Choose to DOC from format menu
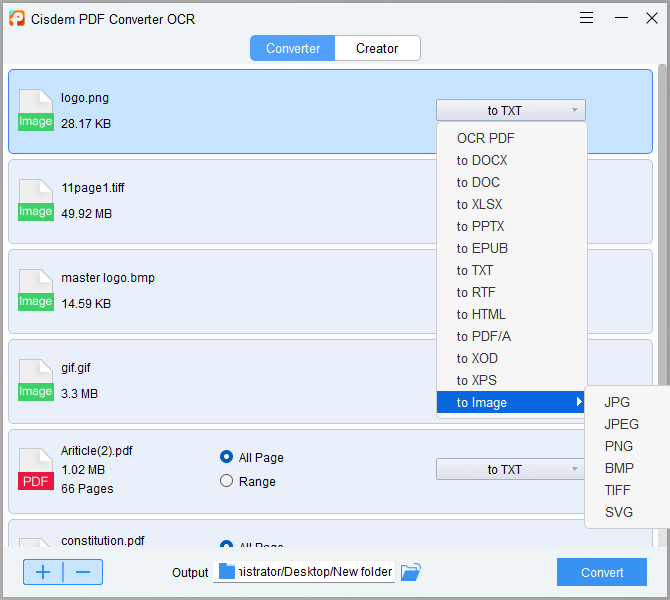This screenshot has height=600, width=670. click(x=511, y=182)
